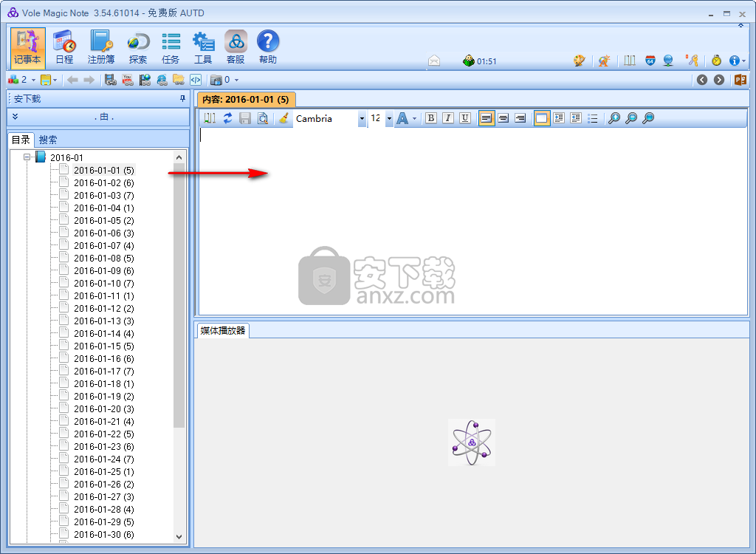Click the tree scrollbar down arrow
The height and width of the screenshot is (554, 756).
(x=179, y=536)
